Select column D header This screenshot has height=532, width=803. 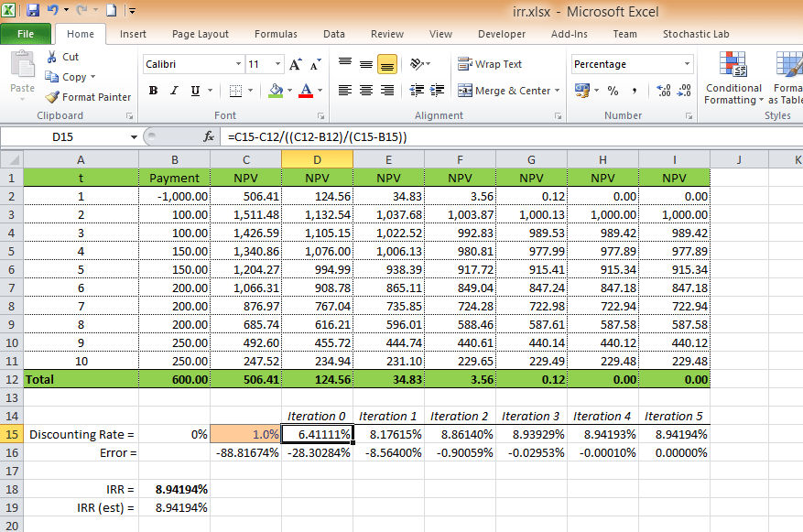coord(317,159)
